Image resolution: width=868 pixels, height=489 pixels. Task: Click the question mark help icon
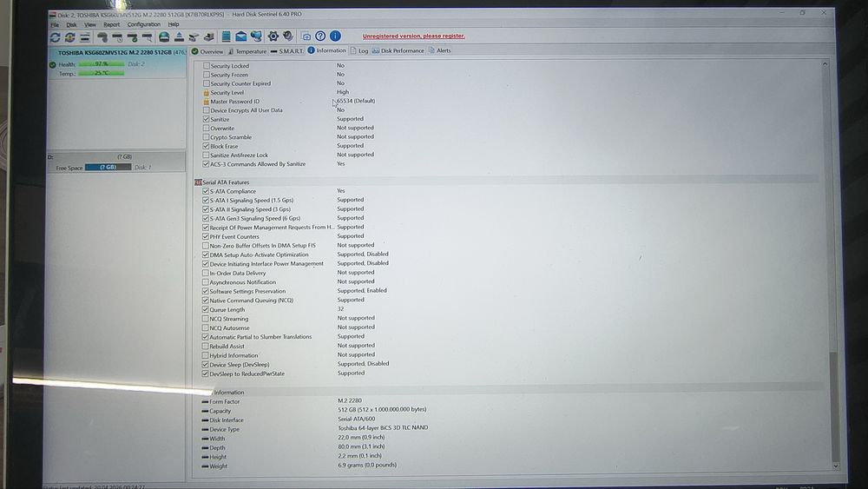(320, 36)
